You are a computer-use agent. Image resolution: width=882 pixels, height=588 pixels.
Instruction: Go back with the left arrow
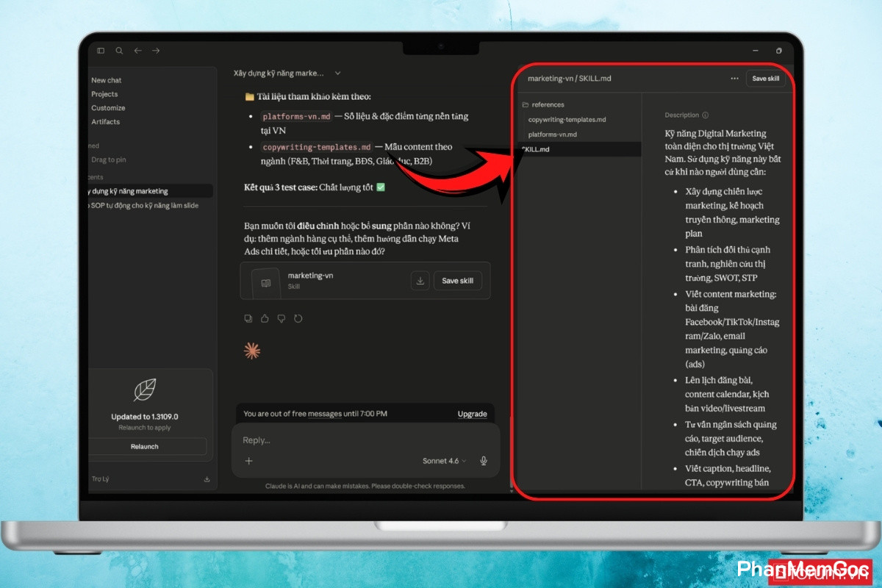point(137,51)
